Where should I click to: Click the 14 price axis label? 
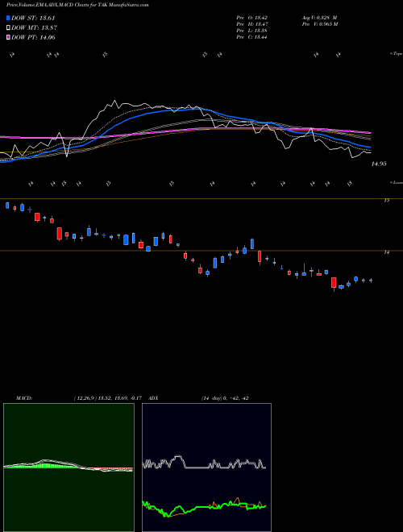386,252
